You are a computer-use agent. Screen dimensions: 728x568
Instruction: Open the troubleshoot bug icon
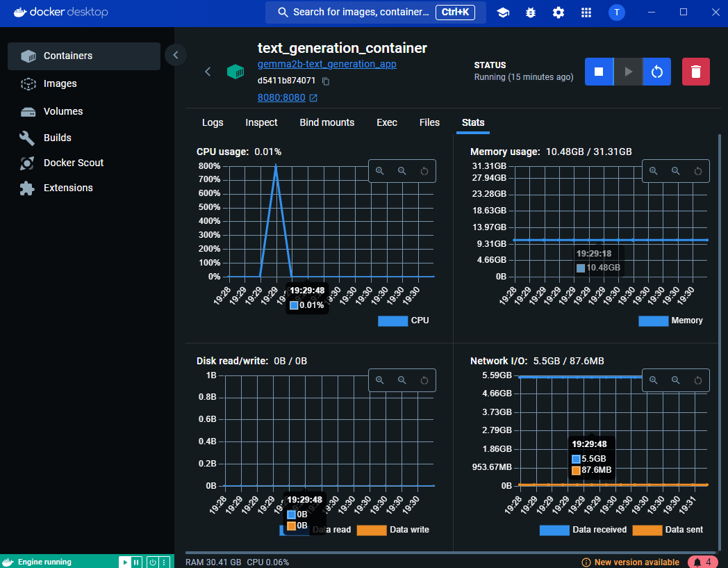pos(531,13)
